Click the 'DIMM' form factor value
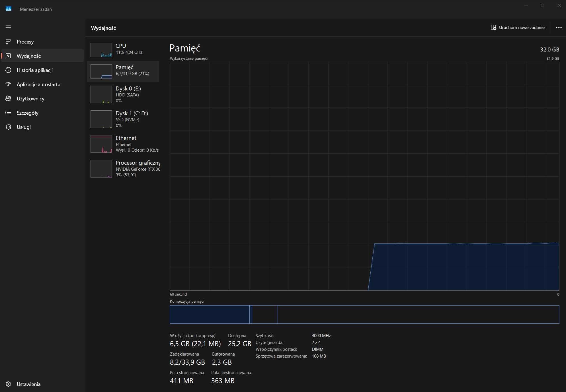This screenshot has width=566, height=392. tap(317, 349)
